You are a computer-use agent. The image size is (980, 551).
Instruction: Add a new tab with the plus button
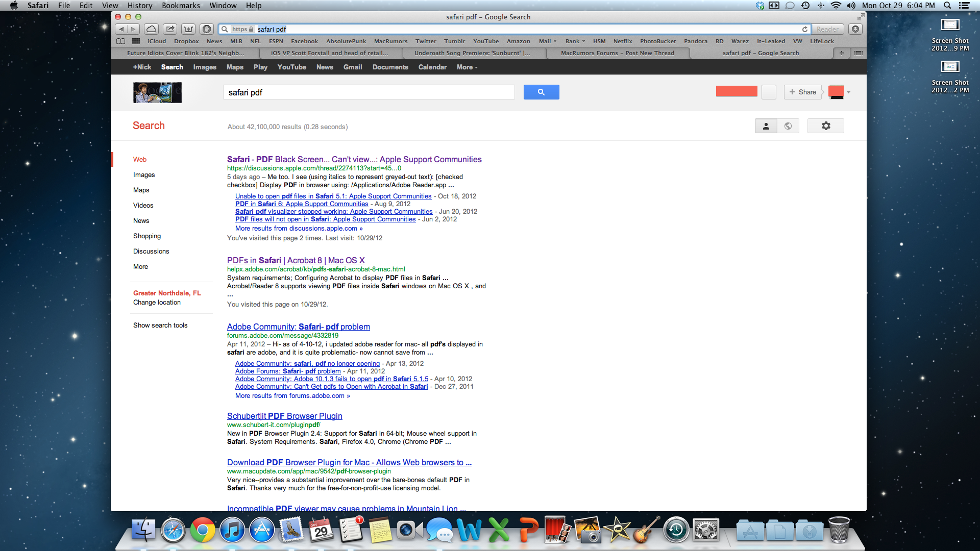[x=841, y=53]
